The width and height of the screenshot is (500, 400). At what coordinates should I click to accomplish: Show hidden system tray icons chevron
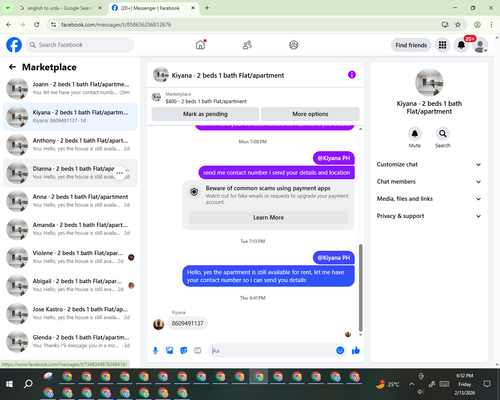pyautogui.click(x=412, y=384)
